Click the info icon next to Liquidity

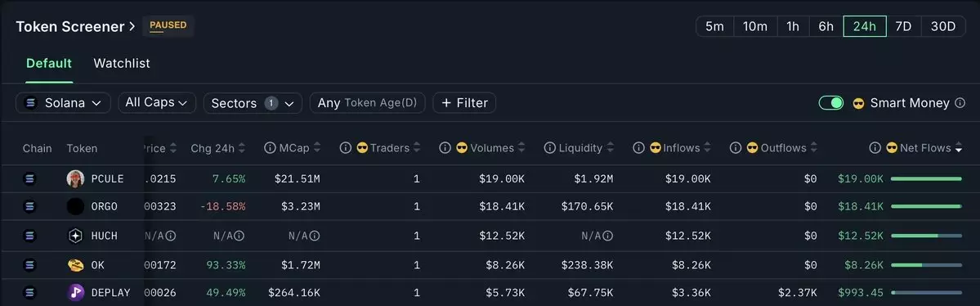[x=549, y=148]
